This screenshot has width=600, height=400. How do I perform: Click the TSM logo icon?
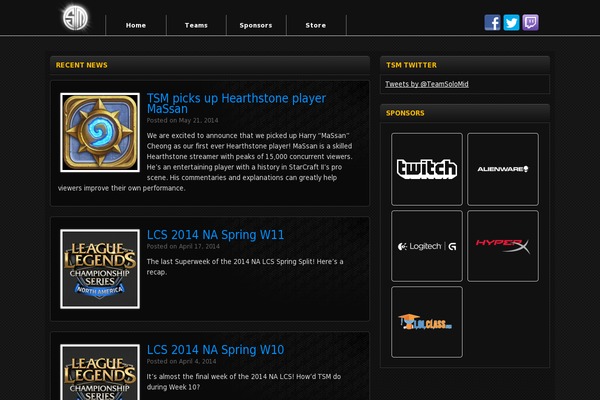pyautogui.click(x=75, y=18)
